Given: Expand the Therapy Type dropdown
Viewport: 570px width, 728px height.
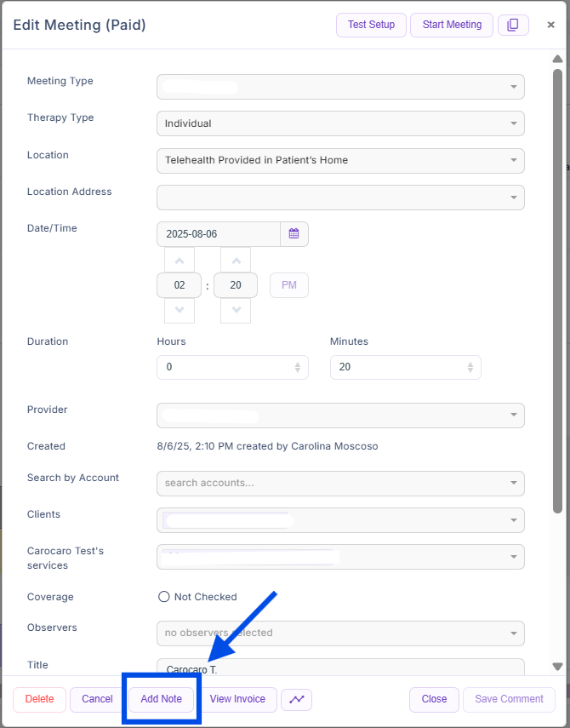Looking at the screenshot, I should 340,123.
